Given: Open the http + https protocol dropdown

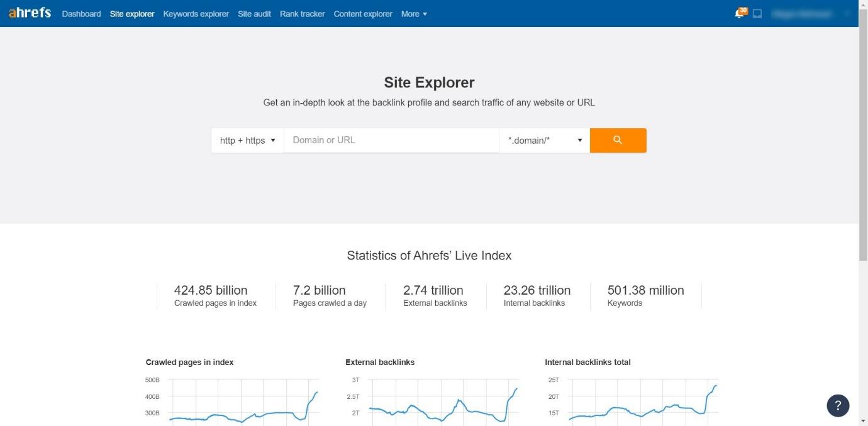Looking at the screenshot, I should [x=248, y=140].
